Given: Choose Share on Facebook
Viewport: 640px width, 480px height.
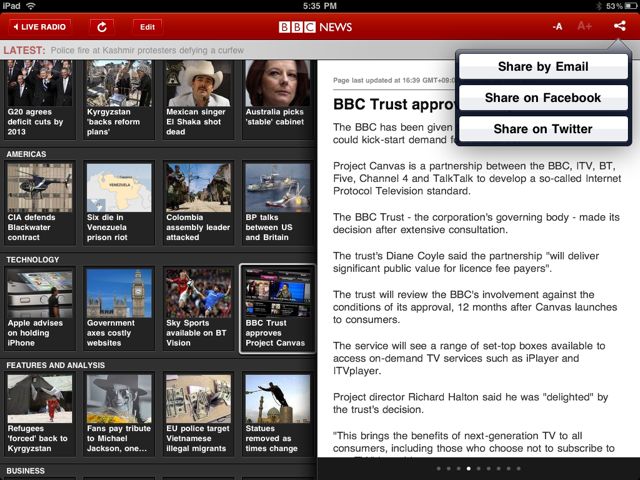Looking at the screenshot, I should click(x=543, y=98).
